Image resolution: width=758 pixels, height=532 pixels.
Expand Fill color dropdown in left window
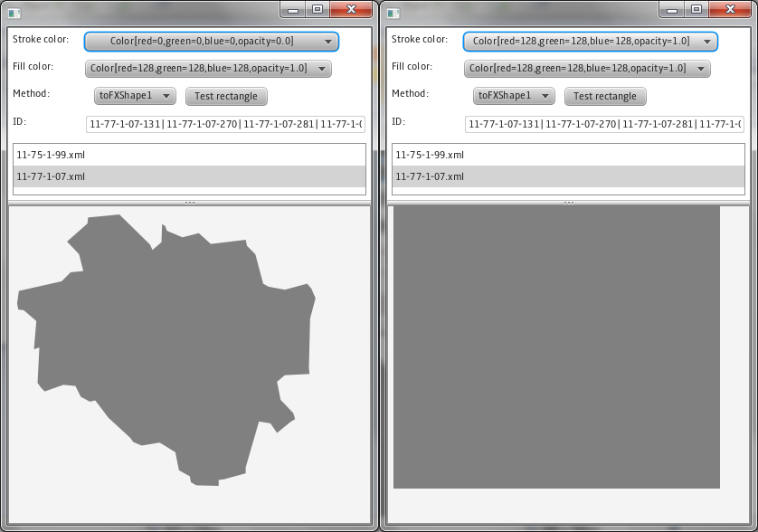208,69
